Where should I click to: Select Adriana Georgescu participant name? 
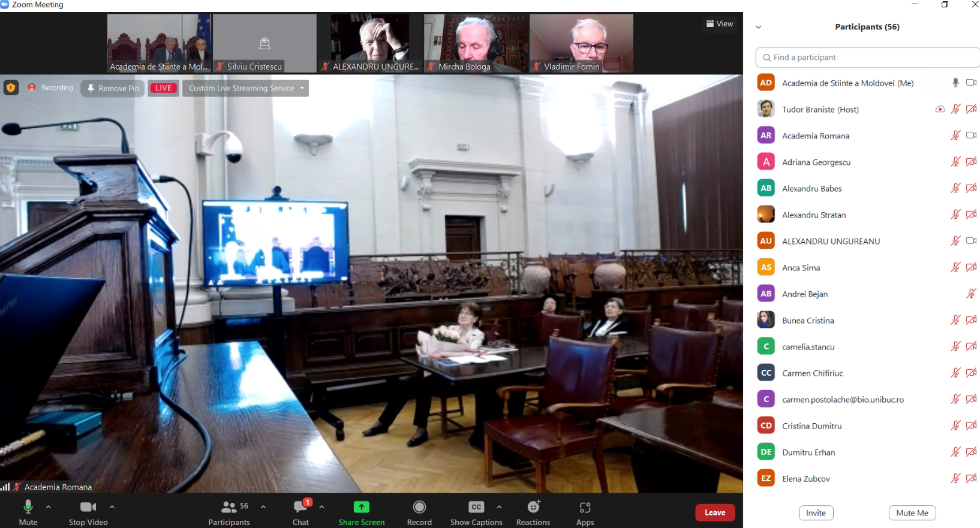click(x=816, y=162)
